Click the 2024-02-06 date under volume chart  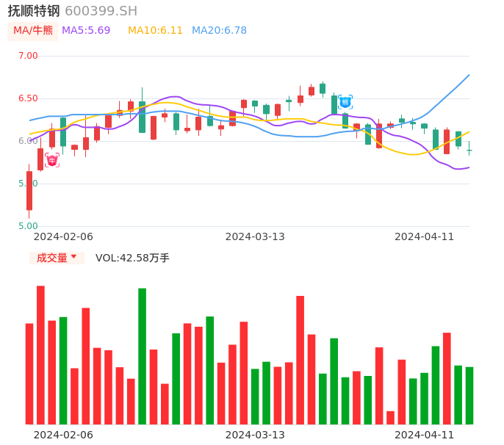[x=63, y=435]
